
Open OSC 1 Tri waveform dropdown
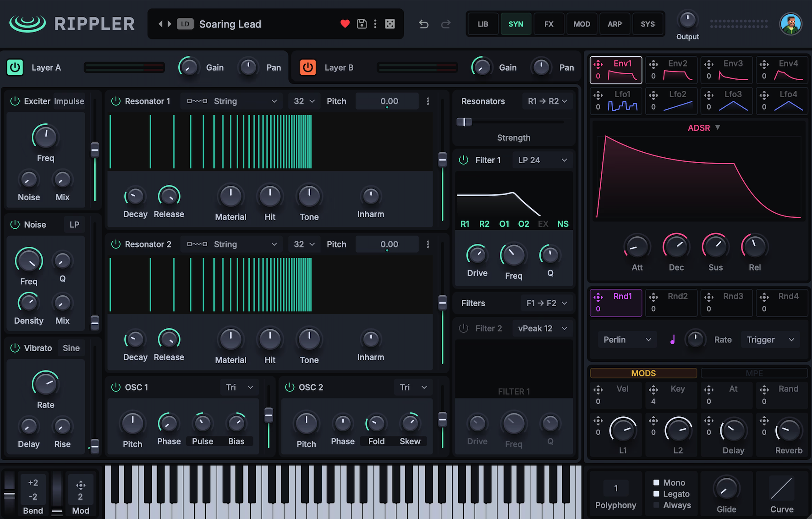click(240, 387)
